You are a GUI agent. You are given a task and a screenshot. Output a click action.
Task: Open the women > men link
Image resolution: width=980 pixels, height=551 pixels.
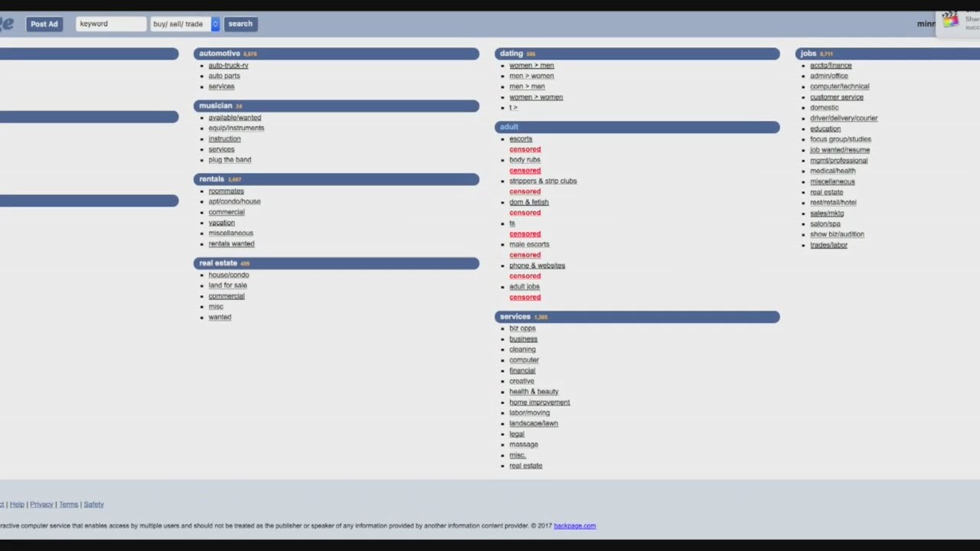tap(531, 65)
